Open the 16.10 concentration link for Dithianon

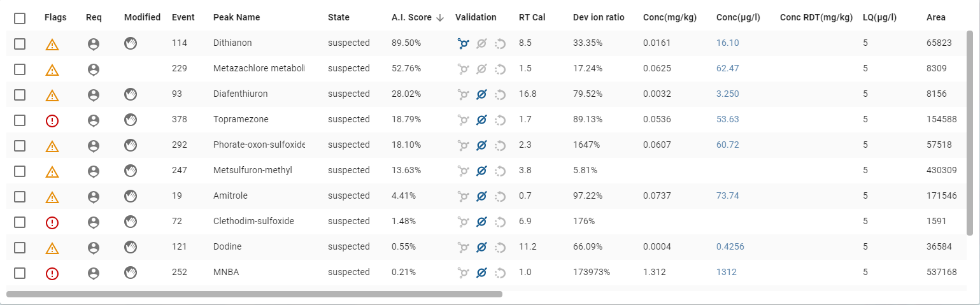[x=727, y=43]
